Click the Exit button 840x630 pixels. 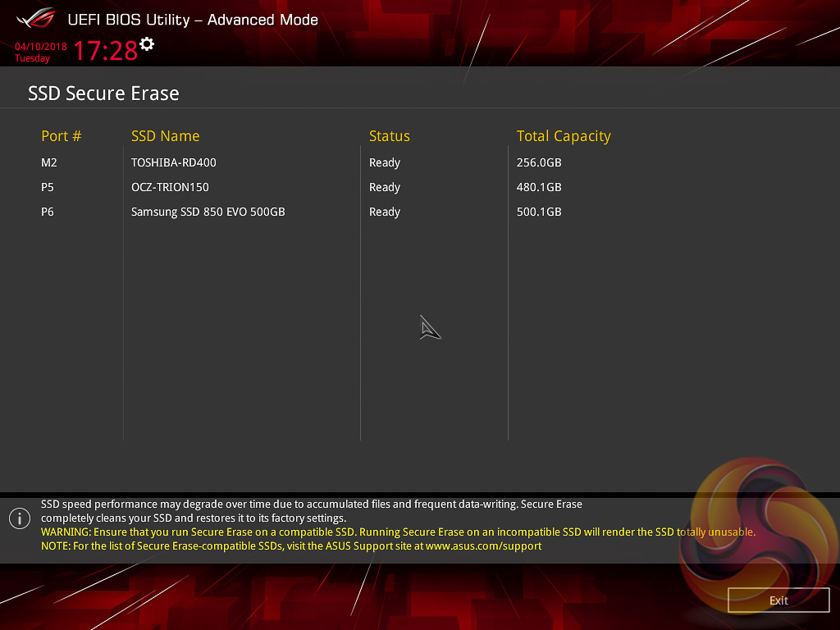point(778,600)
